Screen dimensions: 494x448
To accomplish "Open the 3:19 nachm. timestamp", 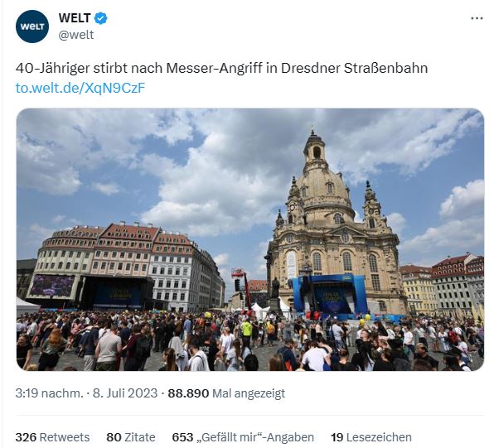I will (x=50, y=393).
